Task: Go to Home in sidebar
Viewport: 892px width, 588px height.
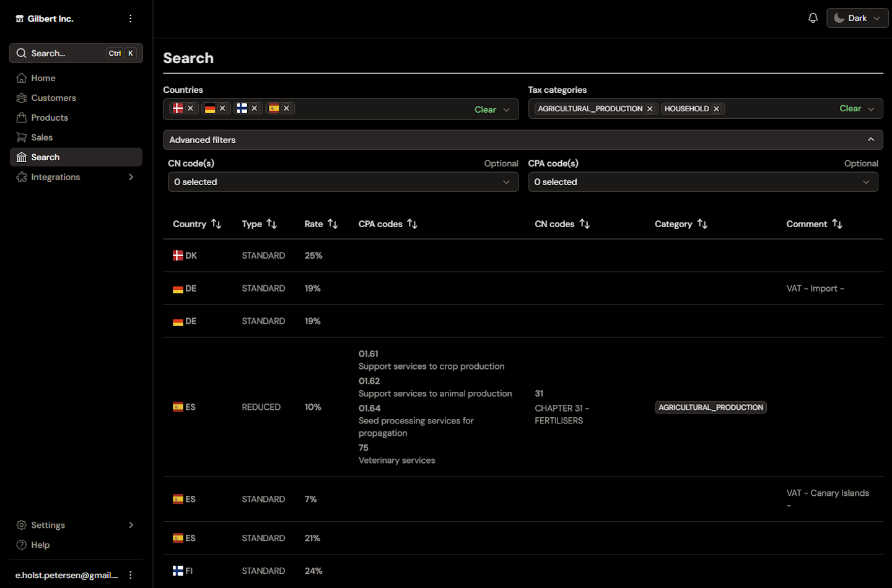Action: (76, 78)
